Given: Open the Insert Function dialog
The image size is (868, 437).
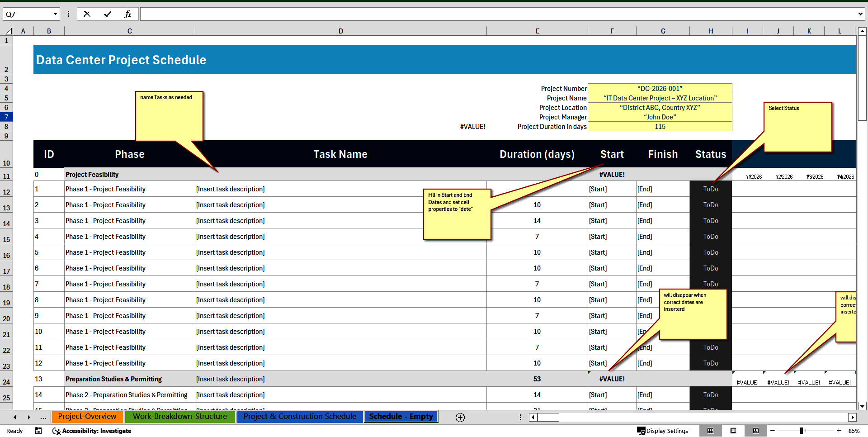Looking at the screenshot, I should 128,14.
